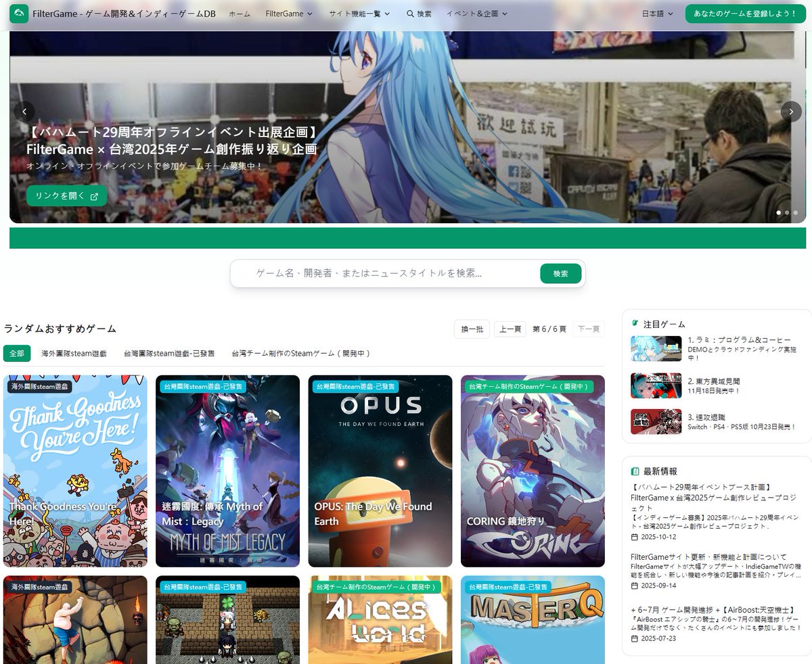Click the 第 6 / 6 頁 page indicator
Image resolution: width=812 pixels, height=664 pixels.
(x=549, y=329)
